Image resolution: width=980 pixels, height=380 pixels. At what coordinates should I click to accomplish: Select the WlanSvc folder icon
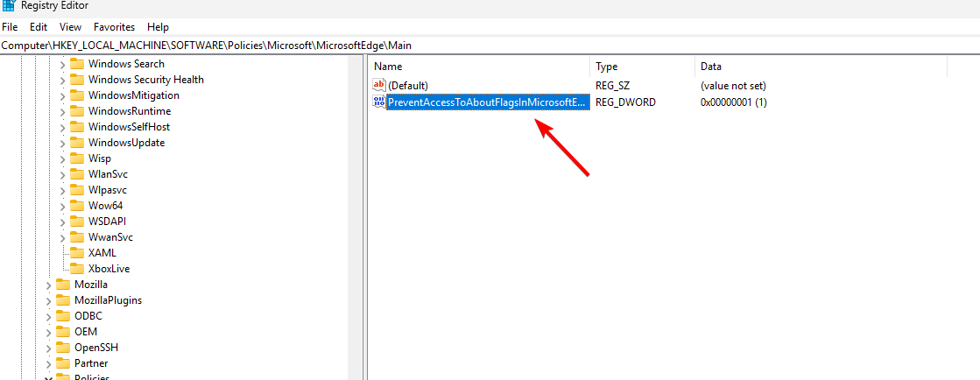click(77, 173)
